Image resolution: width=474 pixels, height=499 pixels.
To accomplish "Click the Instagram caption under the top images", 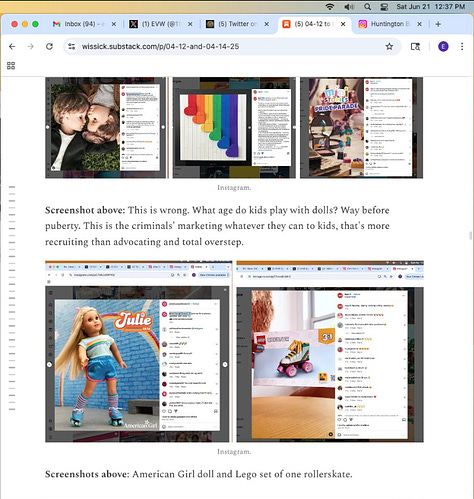I will coord(234,188).
